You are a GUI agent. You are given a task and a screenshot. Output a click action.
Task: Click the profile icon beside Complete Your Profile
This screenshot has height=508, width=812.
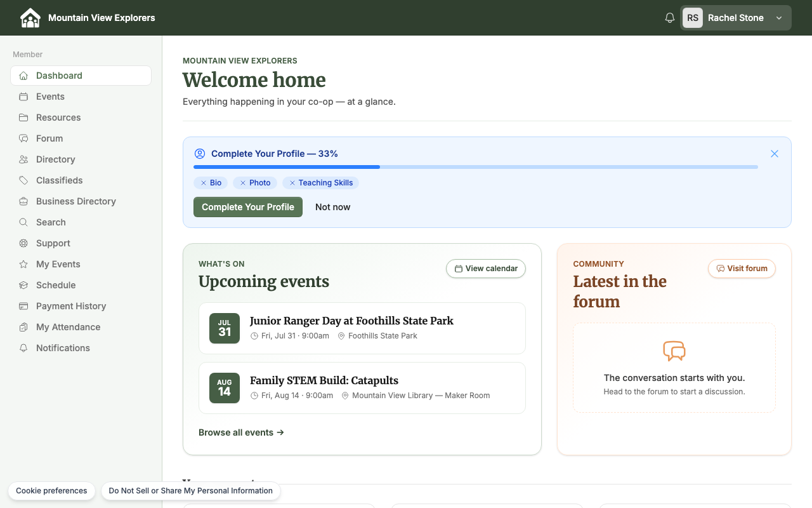(x=200, y=154)
